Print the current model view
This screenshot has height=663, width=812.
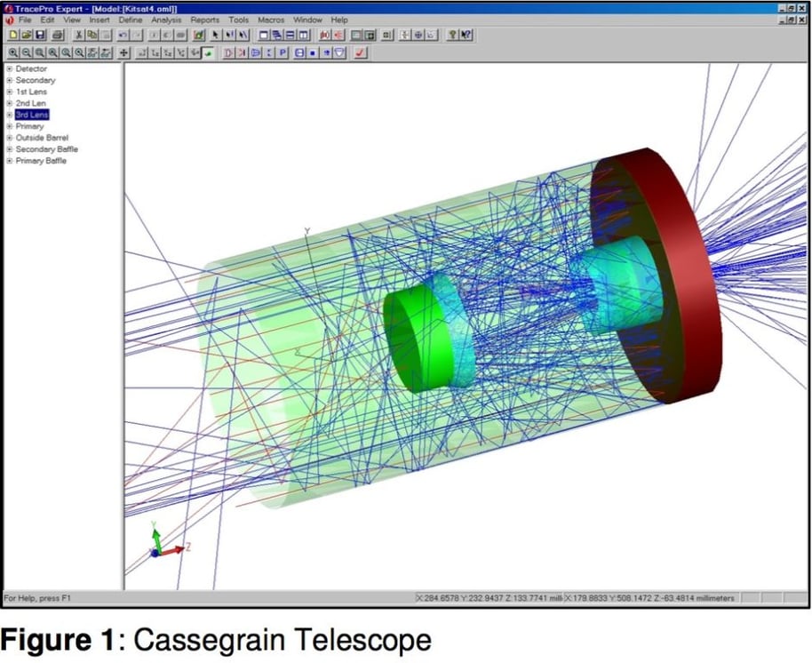57,36
